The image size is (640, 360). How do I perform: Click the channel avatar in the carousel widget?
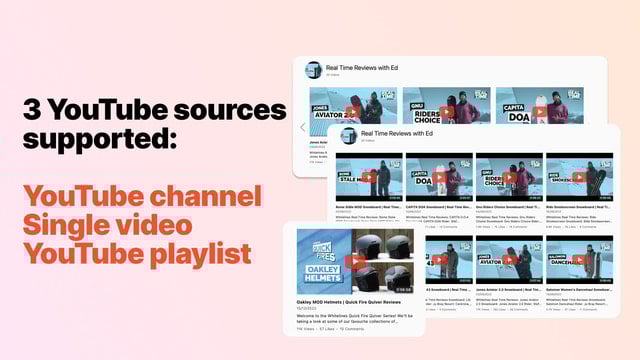pos(313,70)
